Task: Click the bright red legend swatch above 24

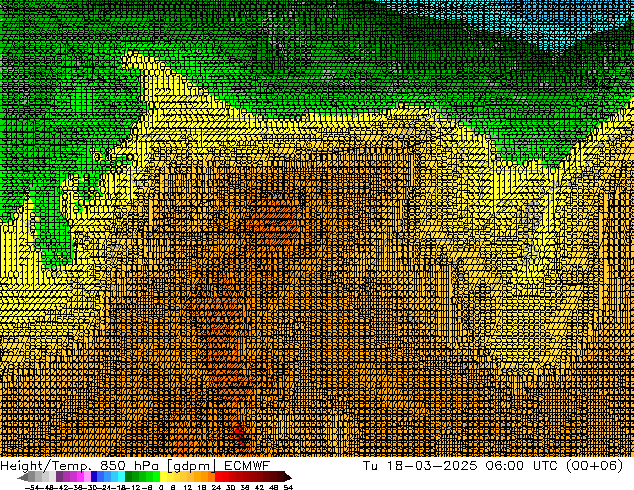Action: (218, 476)
